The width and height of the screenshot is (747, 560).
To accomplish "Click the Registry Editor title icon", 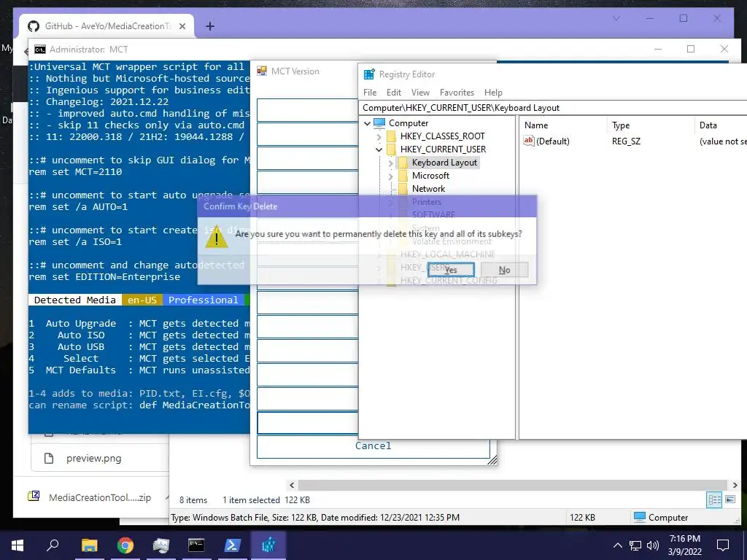I will coord(368,74).
